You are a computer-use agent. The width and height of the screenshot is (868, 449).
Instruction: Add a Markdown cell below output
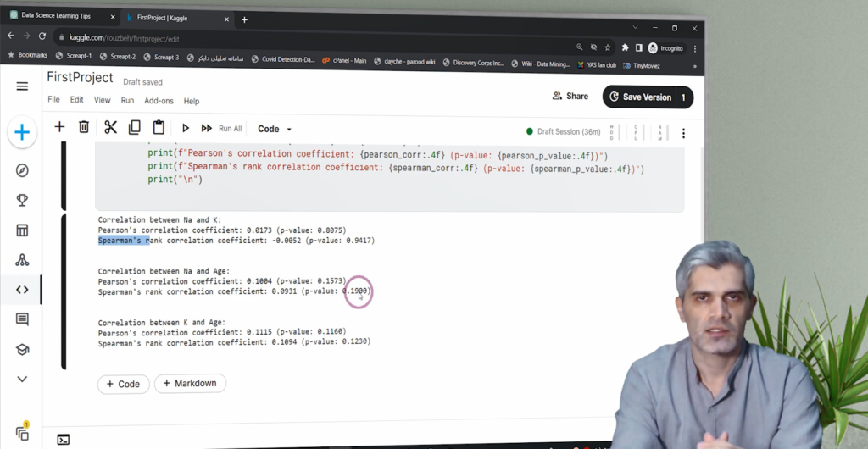coord(190,384)
